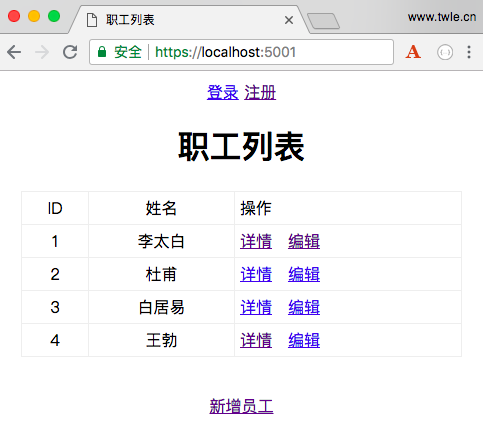483x426 pixels.
Task: Close the 职工列表 tab
Action: pyautogui.click(x=289, y=20)
